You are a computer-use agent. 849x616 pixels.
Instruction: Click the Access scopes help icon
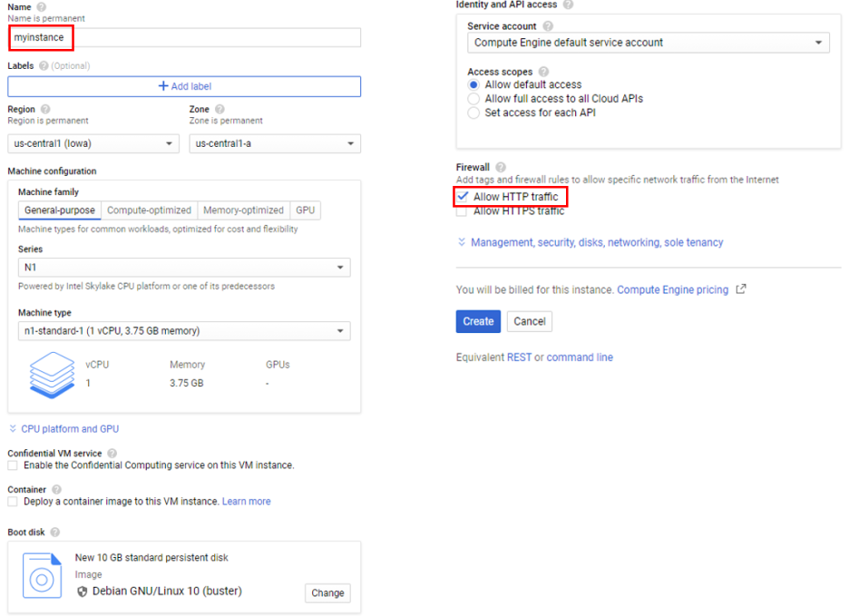tap(544, 72)
